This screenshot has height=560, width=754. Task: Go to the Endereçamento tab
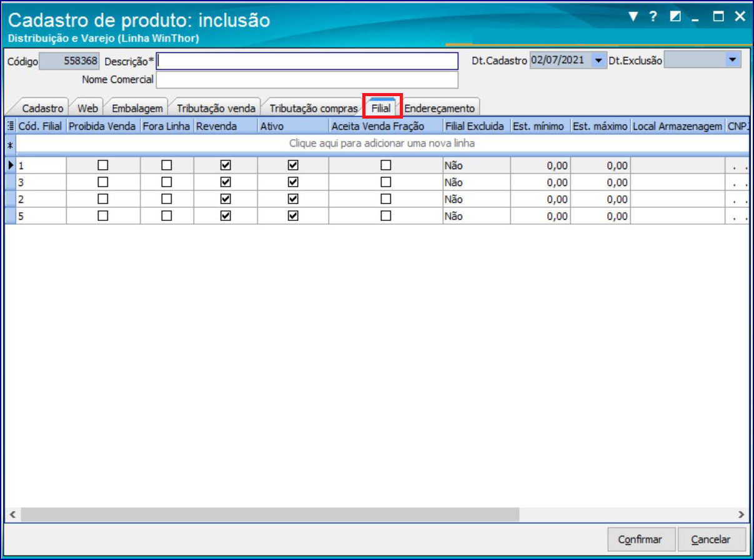coord(440,108)
